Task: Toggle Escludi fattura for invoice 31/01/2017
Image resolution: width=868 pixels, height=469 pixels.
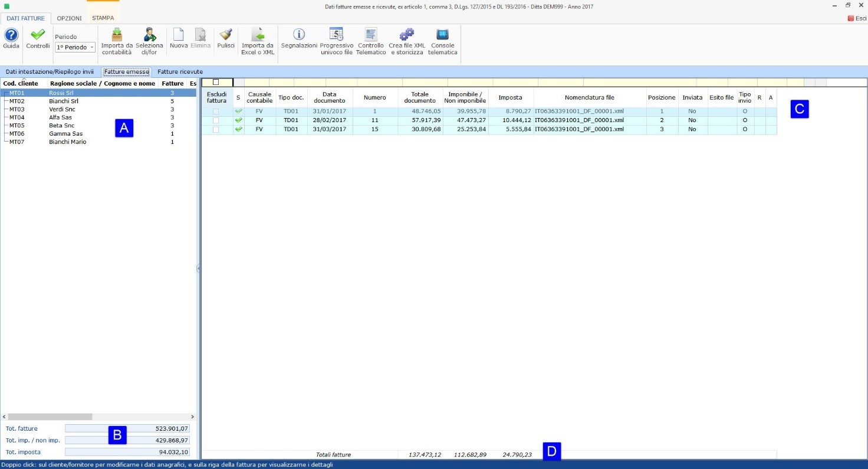Action: (216, 111)
